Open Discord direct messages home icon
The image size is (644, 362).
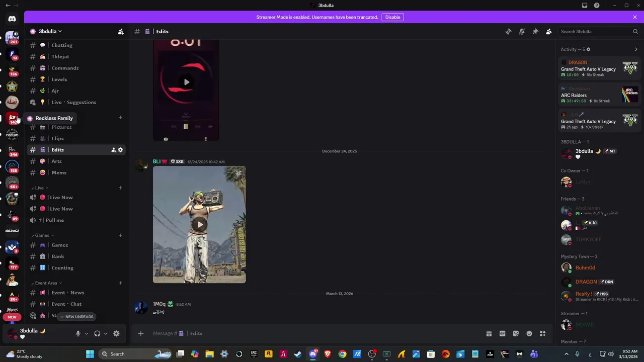[x=12, y=19]
